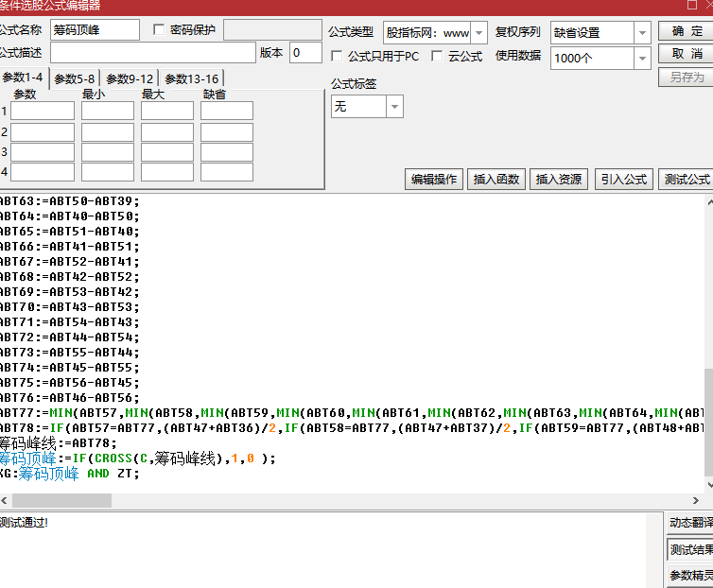The width and height of the screenshot is (713, 588).
Task: Click the 插入函数 button
Action: click(496, 180)
